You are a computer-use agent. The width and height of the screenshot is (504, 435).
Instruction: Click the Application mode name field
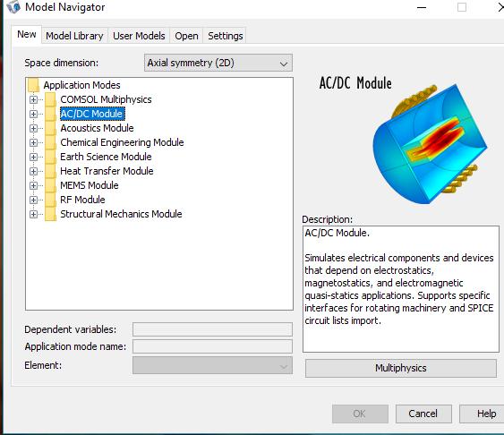point(212,346)
